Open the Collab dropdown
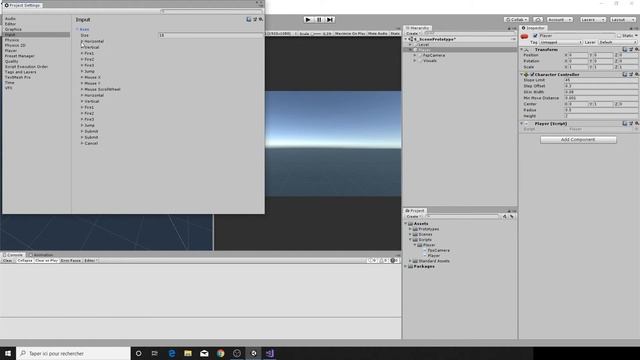 (x=516, y=20)
